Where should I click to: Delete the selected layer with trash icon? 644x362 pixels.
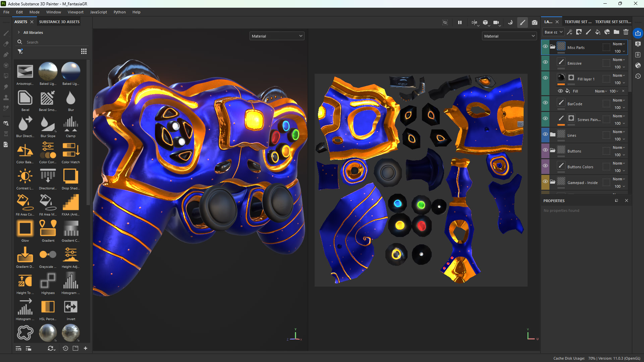point(626,32)
